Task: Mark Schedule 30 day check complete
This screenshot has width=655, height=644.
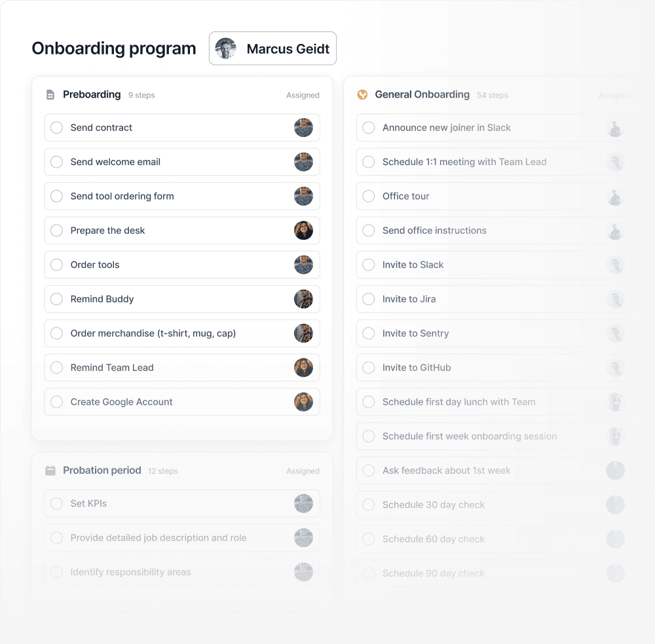Action: click(x=368, y=504)
